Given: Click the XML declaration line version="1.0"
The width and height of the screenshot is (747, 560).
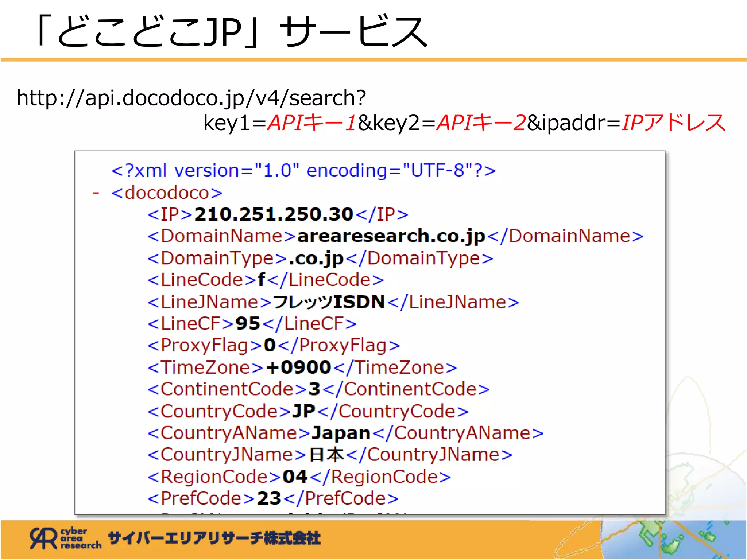Looking at the screenshot, I should click(x=303, y=171).
